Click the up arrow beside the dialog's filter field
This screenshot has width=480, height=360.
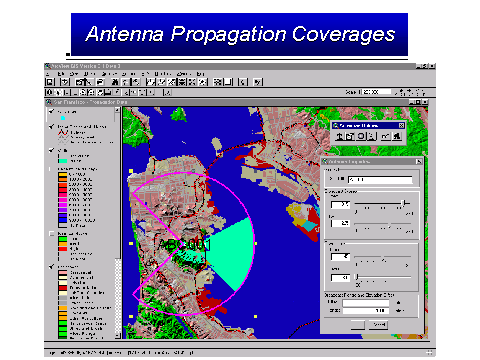click(399, 303)
